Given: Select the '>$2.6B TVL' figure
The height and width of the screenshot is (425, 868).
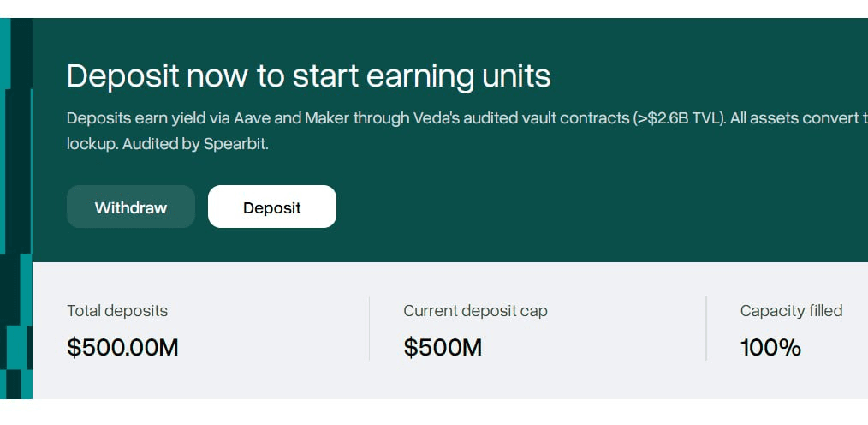Looking at the screenshot, I should tap(679, 118).
